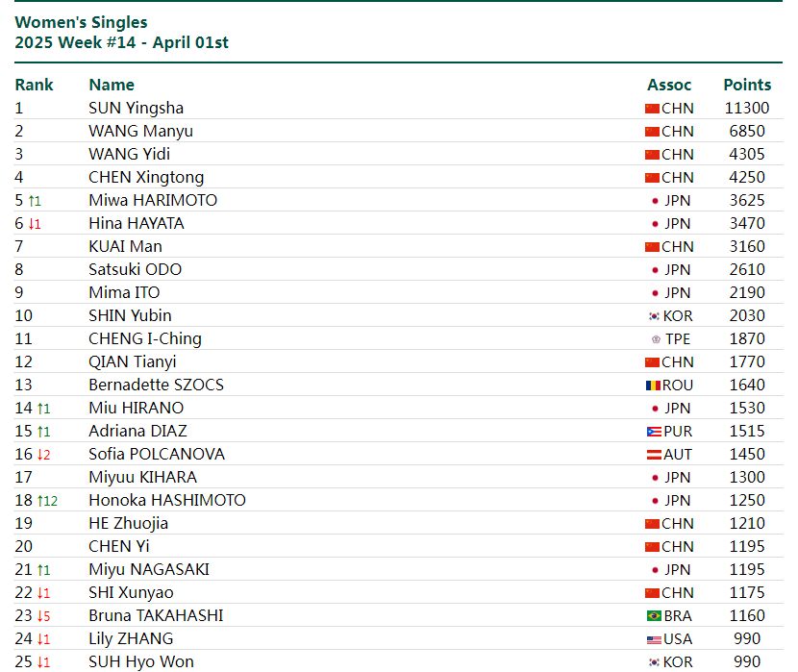Click the Korea flag beside SHIN Yubin
The width and height of the screenshot is (798, 672).
654,316
